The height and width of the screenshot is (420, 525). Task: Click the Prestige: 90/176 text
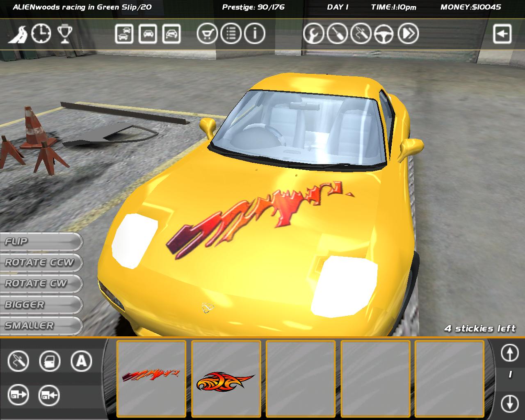coord(253,7)
